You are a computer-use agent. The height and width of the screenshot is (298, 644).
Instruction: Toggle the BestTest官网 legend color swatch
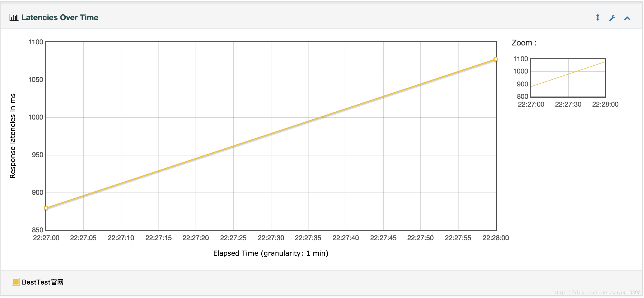[x=15, y=282]
